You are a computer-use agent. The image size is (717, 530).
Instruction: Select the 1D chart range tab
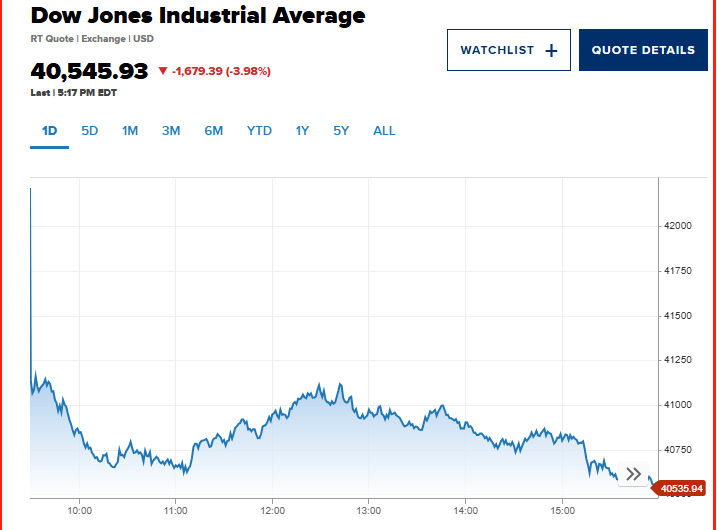click(x=49, y=131)
